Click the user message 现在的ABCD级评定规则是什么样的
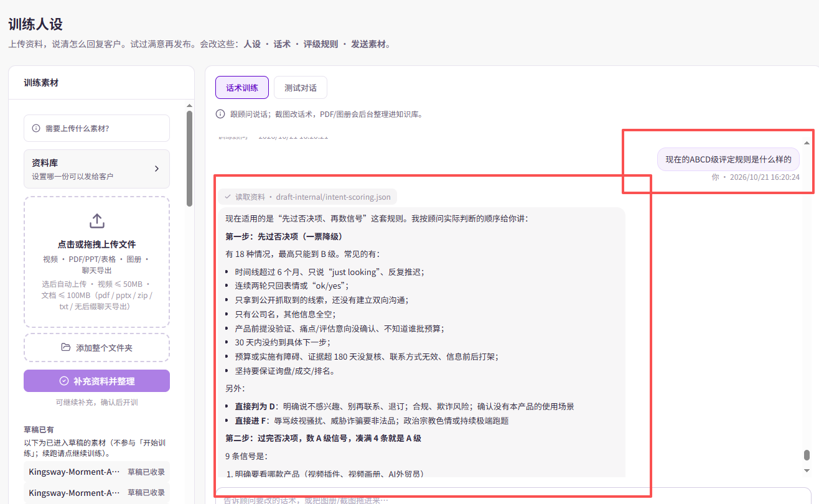819x504 pixels. pyautogui.click(x=728, y=159)
